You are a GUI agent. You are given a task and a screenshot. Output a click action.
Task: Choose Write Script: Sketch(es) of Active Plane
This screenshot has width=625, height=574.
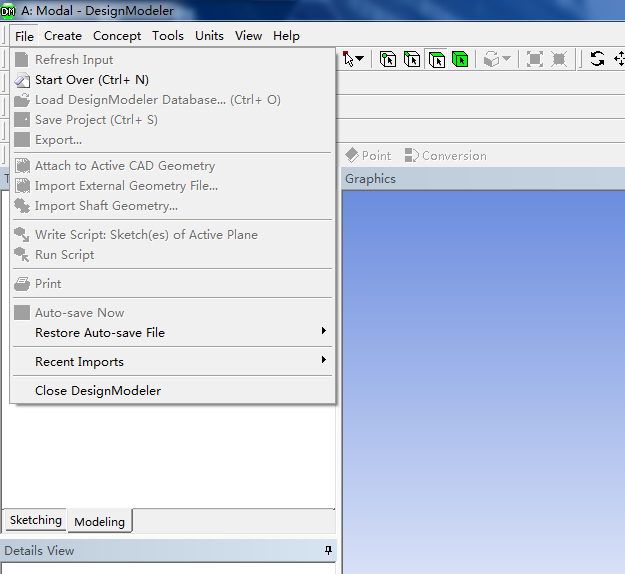point(172,234)
